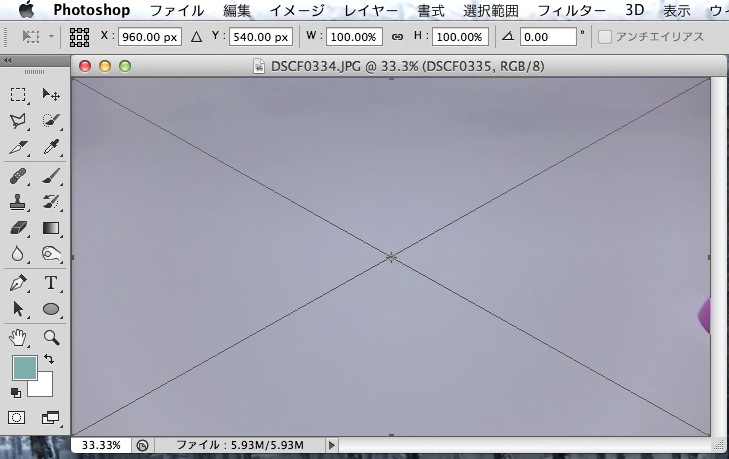729x459 pixels.
Task: Select the Sponge tool
Action: pos(51,254)
